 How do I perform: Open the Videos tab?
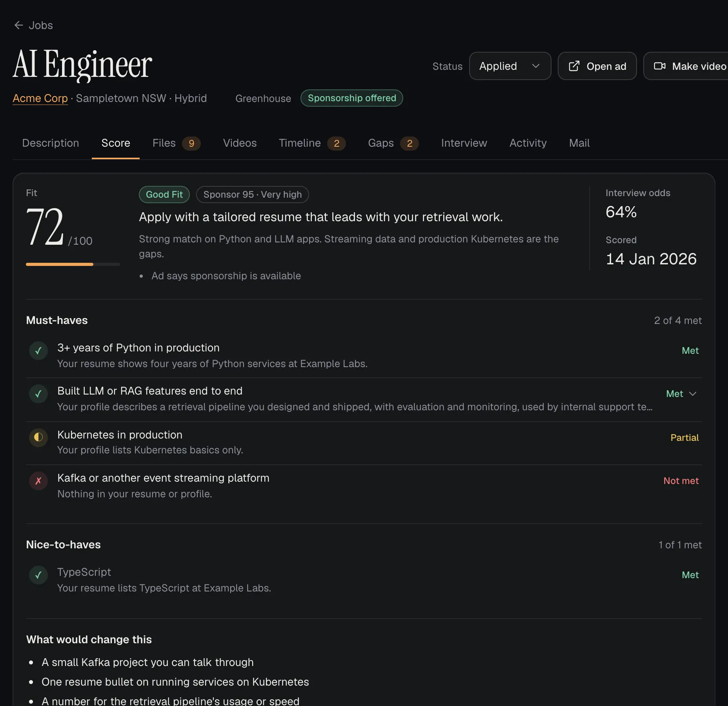tap(240, 143)
